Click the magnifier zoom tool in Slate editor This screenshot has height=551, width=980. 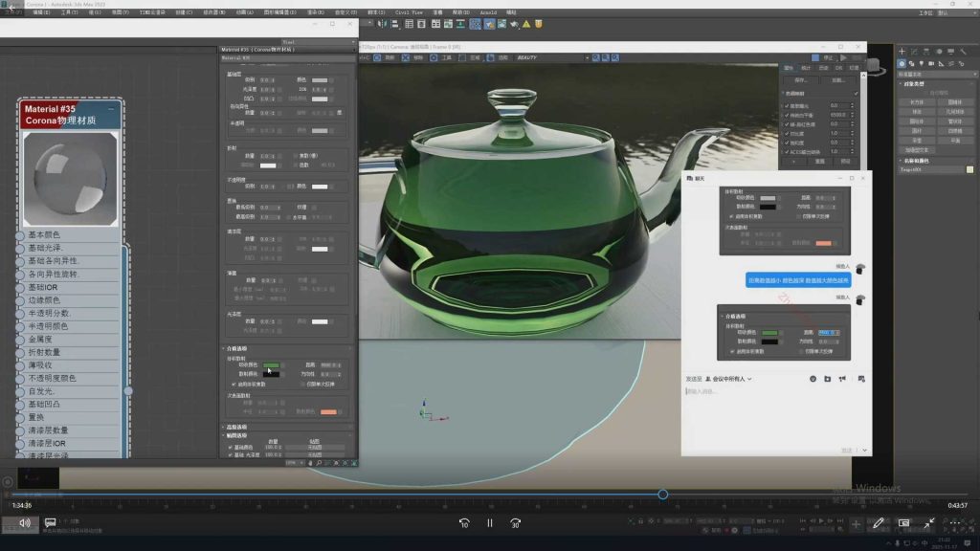tap(319, 463)
